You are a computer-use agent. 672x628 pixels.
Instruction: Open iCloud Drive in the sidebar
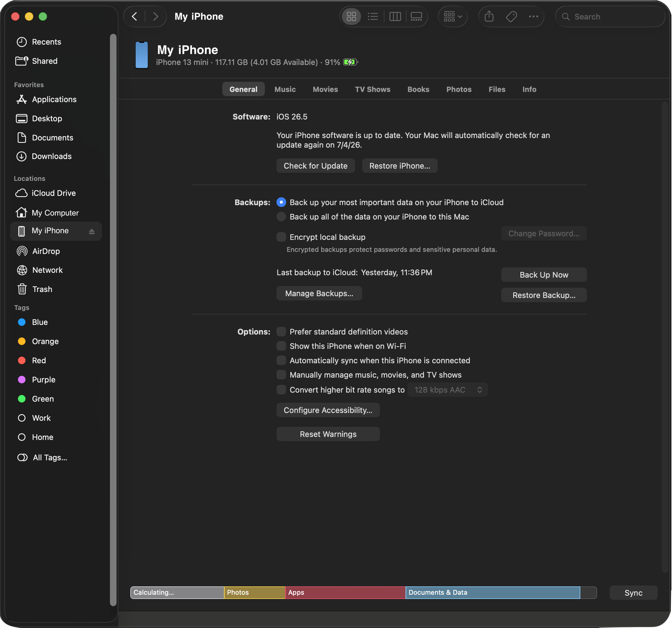(56, 193)
